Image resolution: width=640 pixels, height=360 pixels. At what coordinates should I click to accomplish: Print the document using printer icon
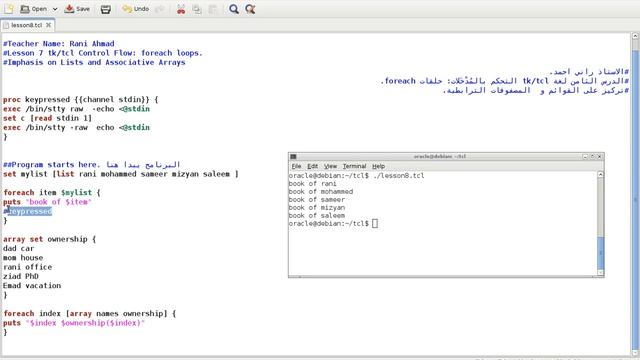(106, 9)
